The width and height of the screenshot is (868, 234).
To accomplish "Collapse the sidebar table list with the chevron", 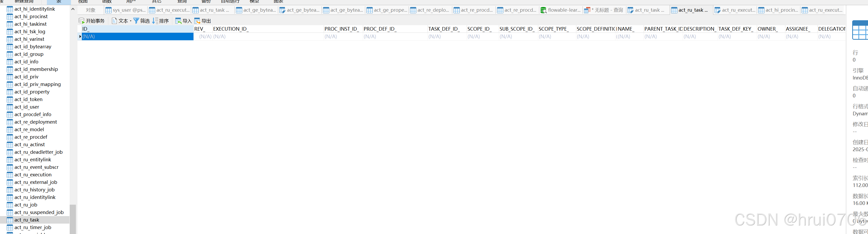I will [x=73, y=9].
